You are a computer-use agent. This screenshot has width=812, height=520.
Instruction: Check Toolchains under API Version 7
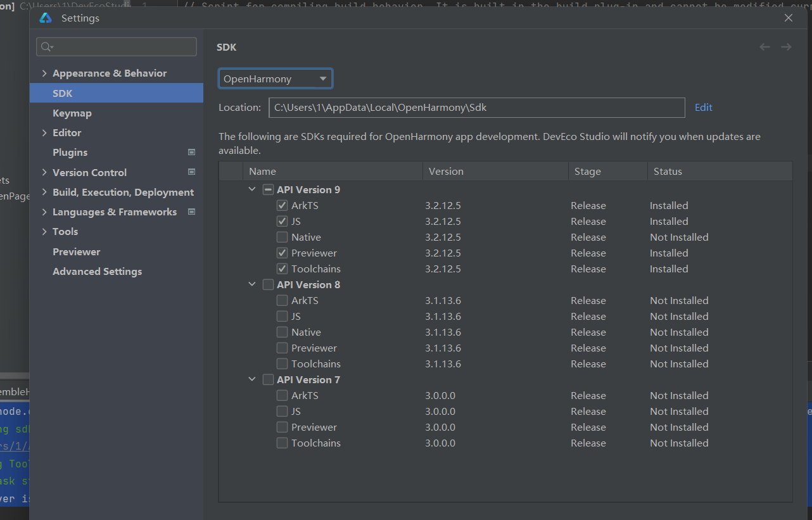point(282,443)
